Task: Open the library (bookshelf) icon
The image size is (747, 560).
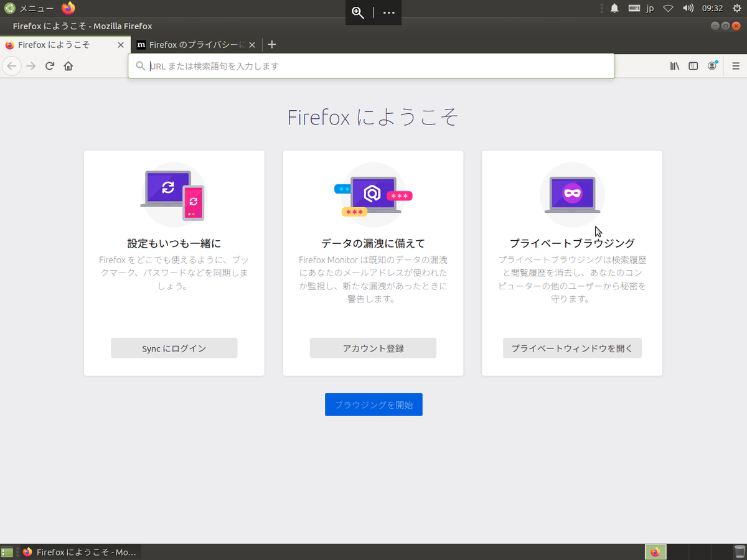Action: (x=675, y=65)
